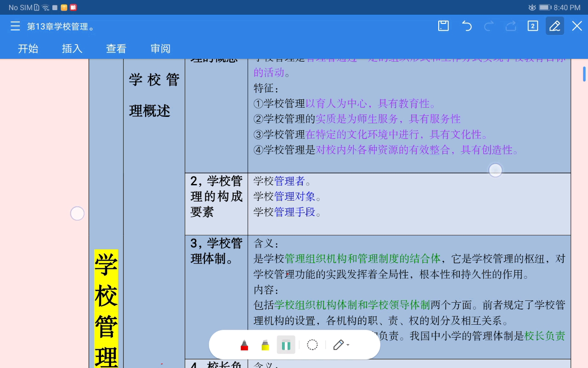The width and height of the screenshot is (588, 368).
Task: Toggle the highlighted edit pen mode off
Action: (554, 26)
